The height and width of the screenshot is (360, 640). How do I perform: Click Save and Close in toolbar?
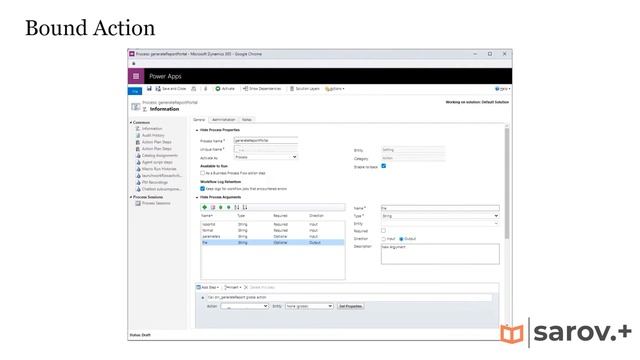tap(171, 89)
